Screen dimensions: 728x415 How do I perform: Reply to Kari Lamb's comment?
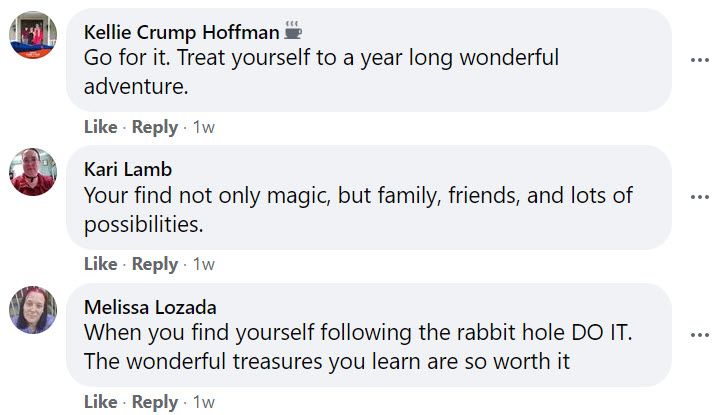click(155, 264)
